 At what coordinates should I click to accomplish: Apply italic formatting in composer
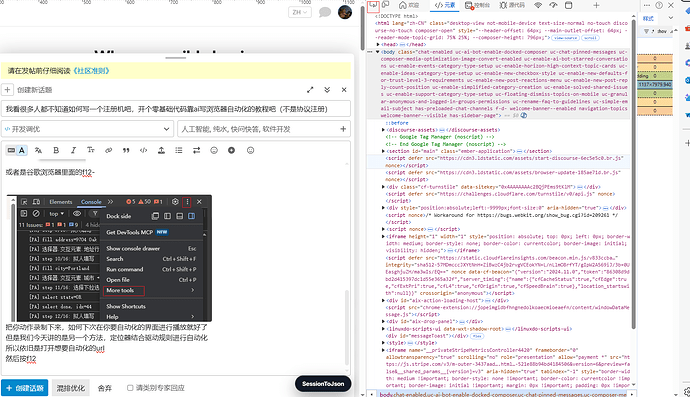click(x=73, y=151)
